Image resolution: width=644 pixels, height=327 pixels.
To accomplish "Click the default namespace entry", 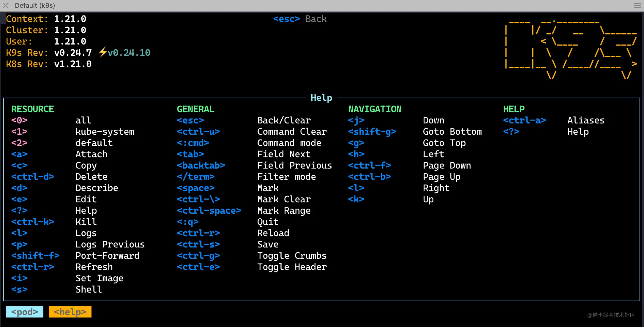I will [94, 143].
